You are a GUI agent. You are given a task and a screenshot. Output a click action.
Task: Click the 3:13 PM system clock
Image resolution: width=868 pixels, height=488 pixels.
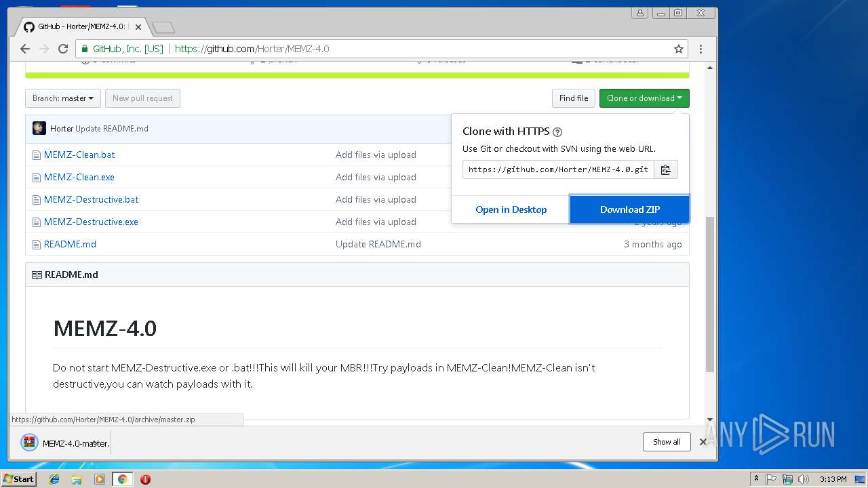[x=833, y=479]
